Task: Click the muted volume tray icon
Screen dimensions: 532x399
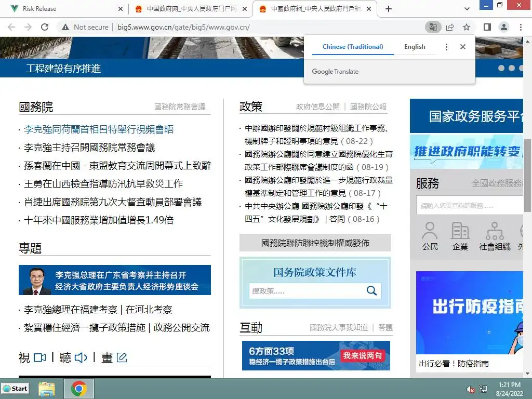Action: 471,389
